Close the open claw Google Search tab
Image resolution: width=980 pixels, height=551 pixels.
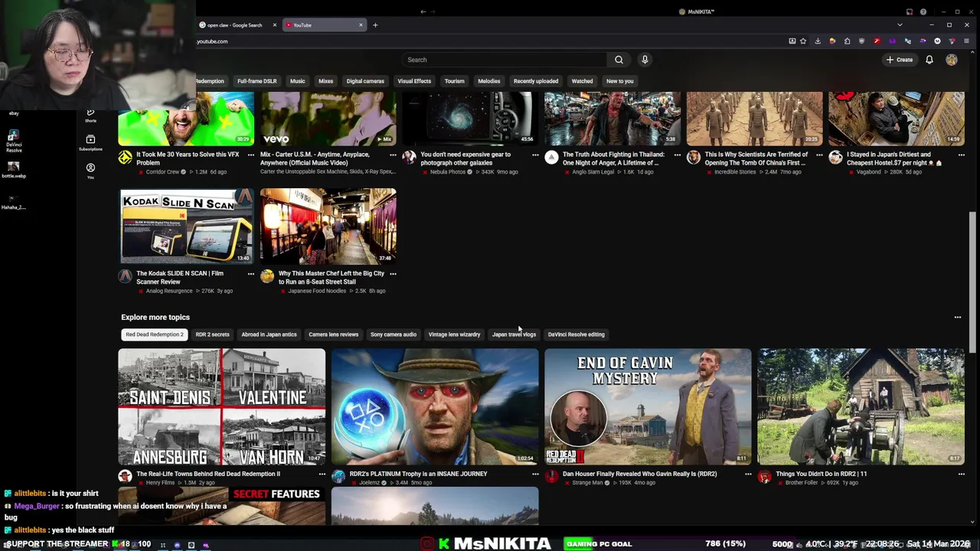[x=274, y=25]
